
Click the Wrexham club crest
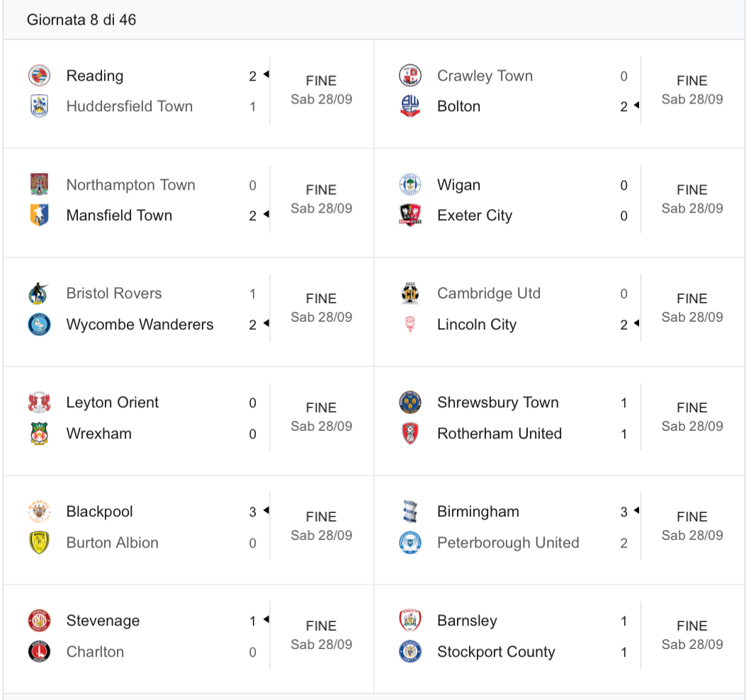point(39,433)
